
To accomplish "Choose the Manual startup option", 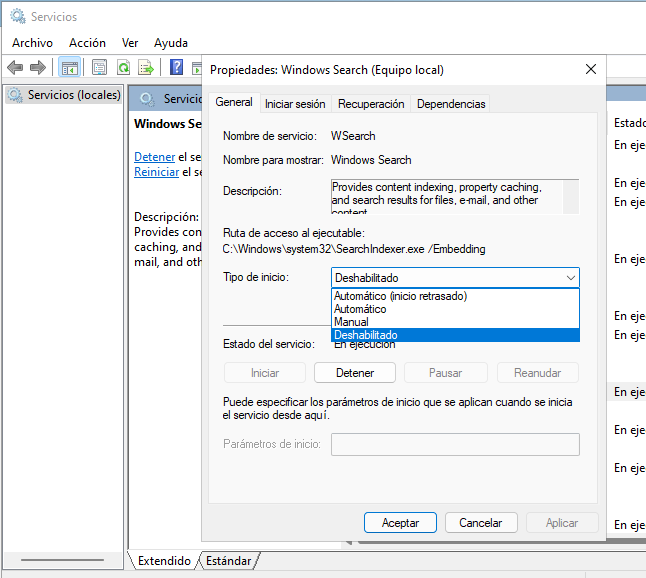I will [x=455, y=322].
